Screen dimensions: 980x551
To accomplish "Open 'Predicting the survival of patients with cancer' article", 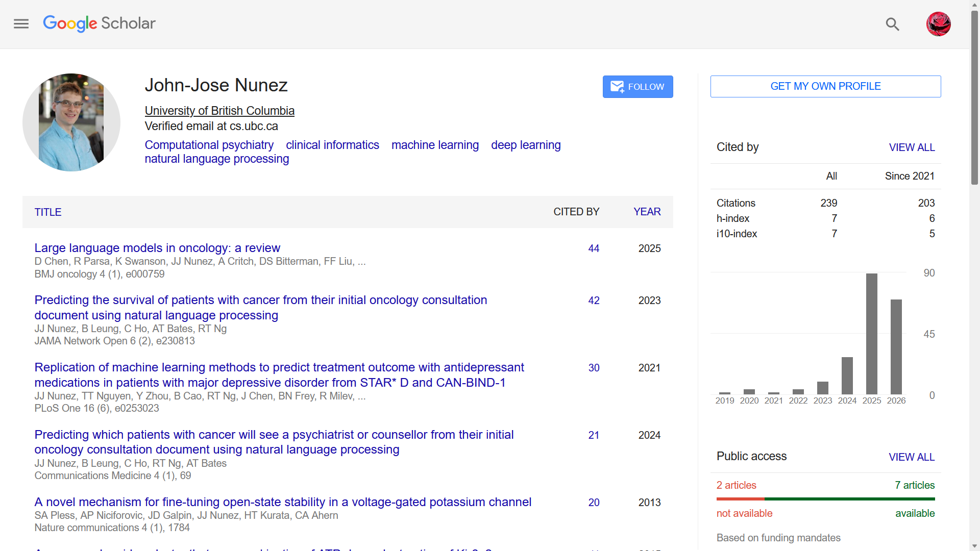I will point(261,308).
